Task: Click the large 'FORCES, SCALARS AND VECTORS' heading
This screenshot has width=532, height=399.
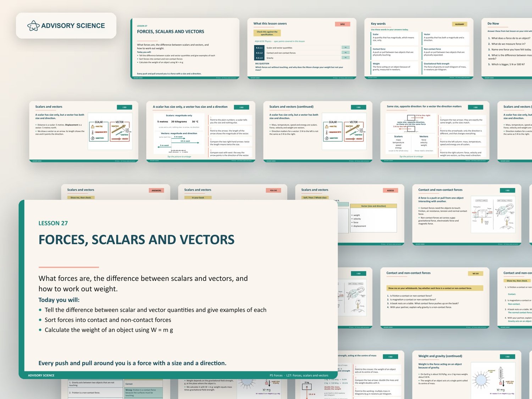Action: tap(137, 240)
